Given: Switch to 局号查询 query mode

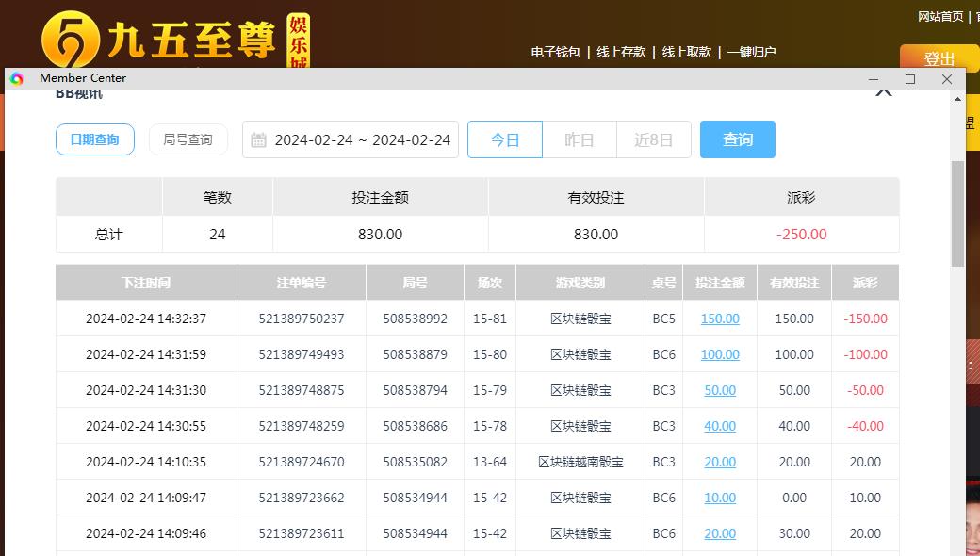Looking at the screenshot, I should click(x=188, y=139).
